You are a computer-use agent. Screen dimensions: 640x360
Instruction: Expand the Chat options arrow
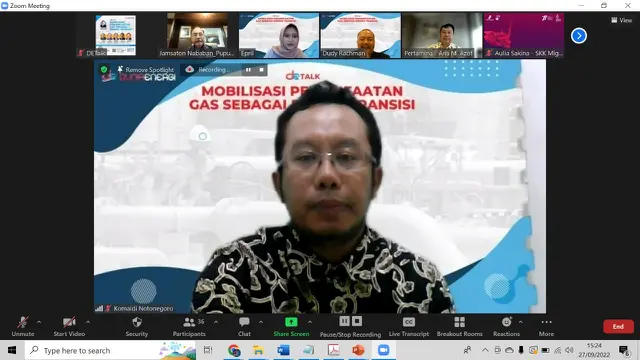[261, 322]
